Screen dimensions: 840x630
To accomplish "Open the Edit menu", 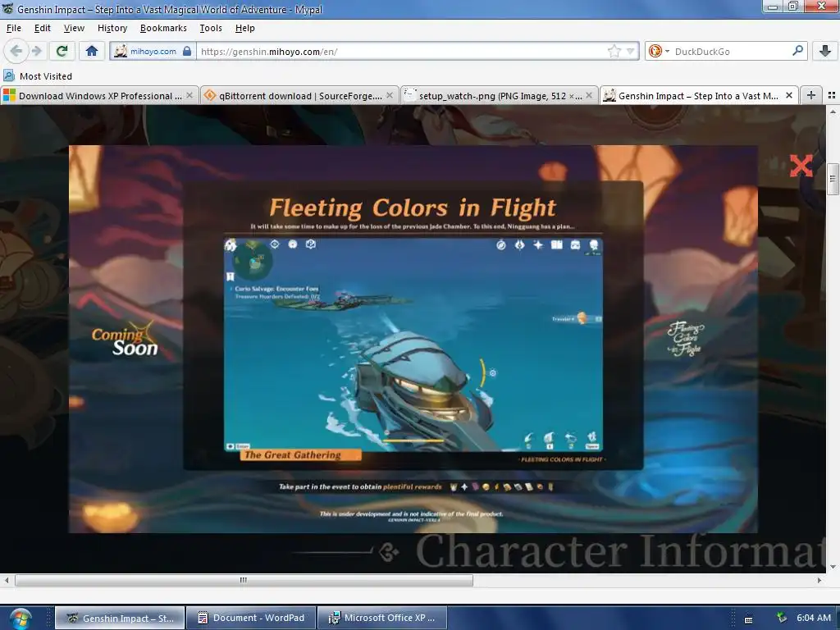I will pyautogui.click(x=43, y=28).
